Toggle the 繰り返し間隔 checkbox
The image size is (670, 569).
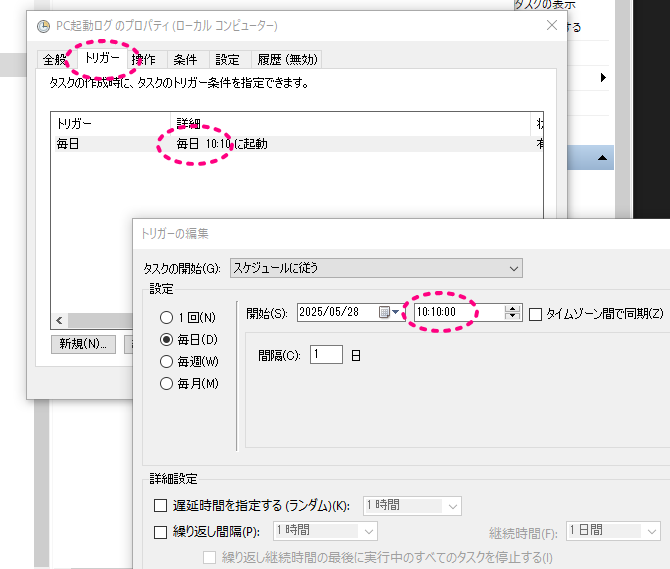[x=161, y=532]
